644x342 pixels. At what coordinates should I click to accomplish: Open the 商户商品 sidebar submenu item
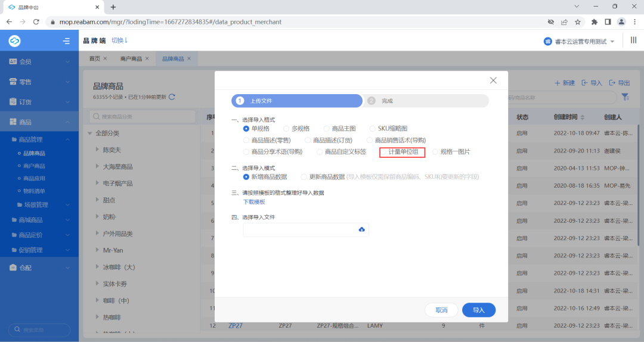[34, 166]
